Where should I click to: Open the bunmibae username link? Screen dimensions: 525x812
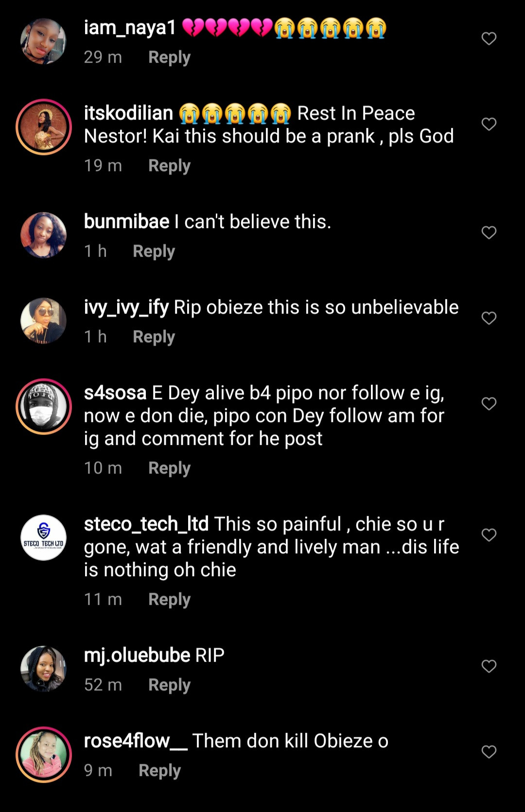[x=126, y=222]
